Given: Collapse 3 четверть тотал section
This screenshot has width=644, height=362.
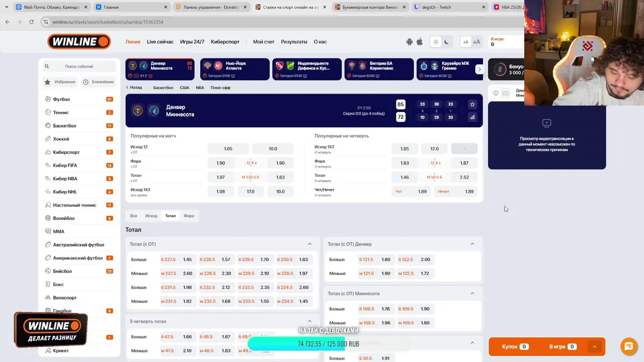Looking at the screenshot, I should 309,321.
